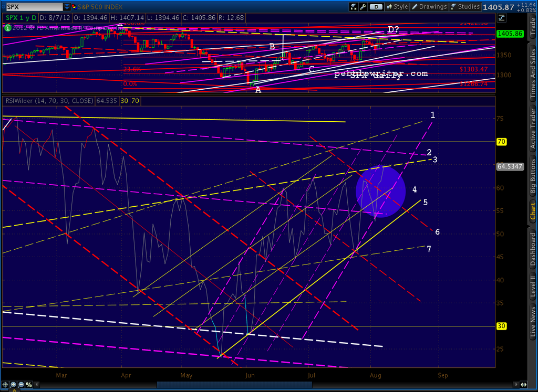This screenshot has height=392, width=538.
Task: Click the colored symbol link squares icon
Action: (x=74, y=7)
